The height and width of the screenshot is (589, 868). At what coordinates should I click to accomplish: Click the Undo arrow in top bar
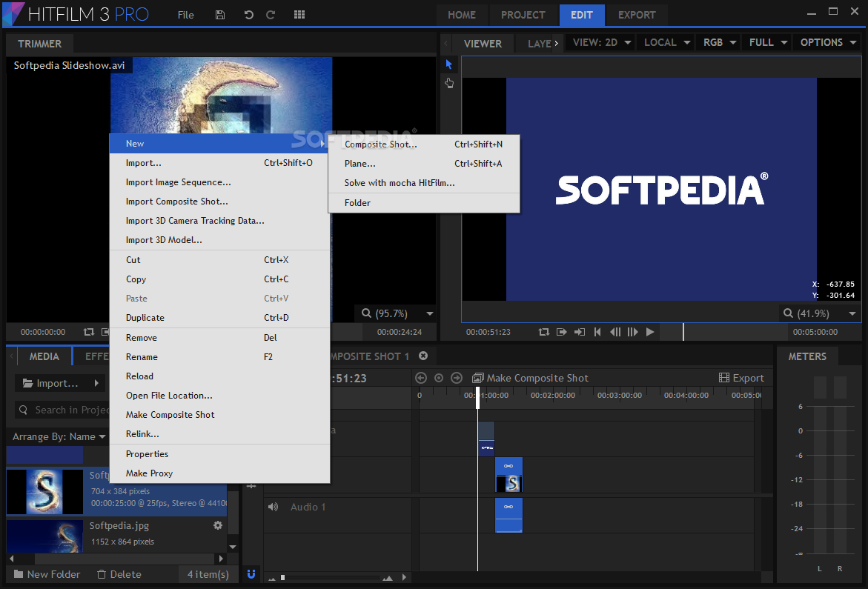249,15
